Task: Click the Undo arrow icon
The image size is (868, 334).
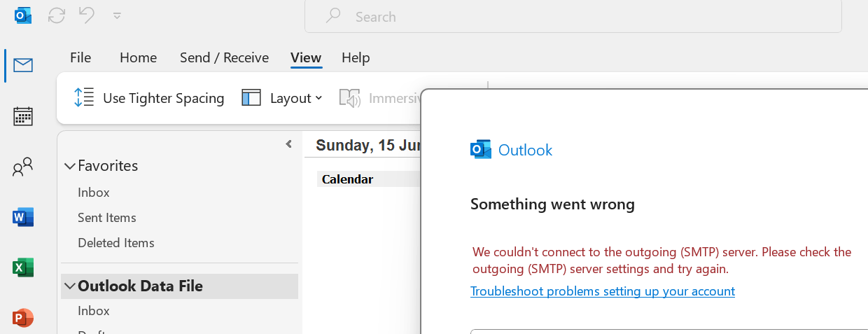Action: tap(87, 15)
